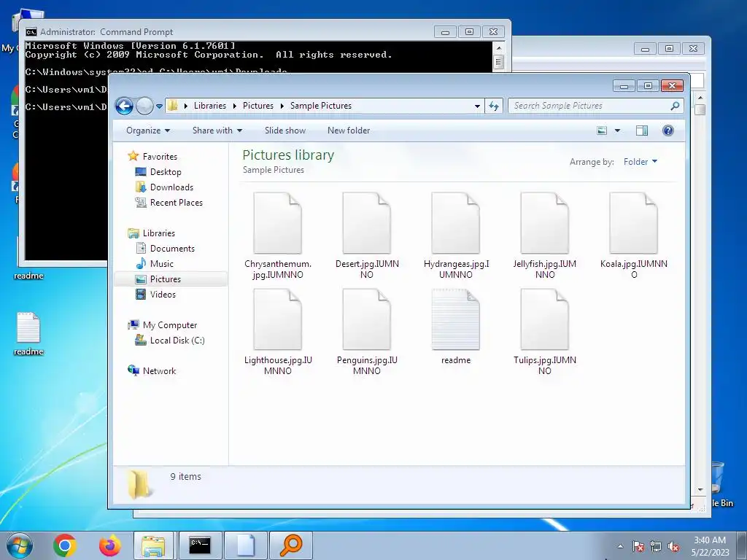This screenshot has height=560, width=747.
Task: Click the blank document taskbar button
Action: click(x=245, y=545)
